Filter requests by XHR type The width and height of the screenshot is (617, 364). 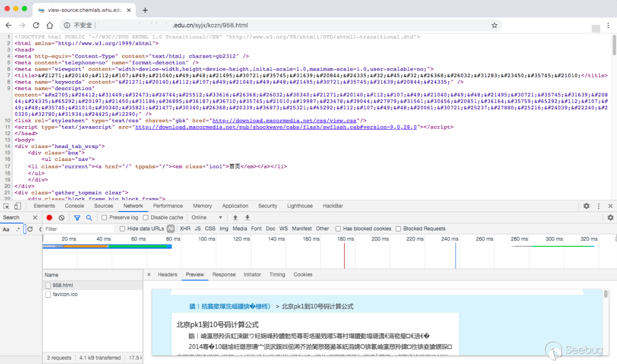[185, 229]
